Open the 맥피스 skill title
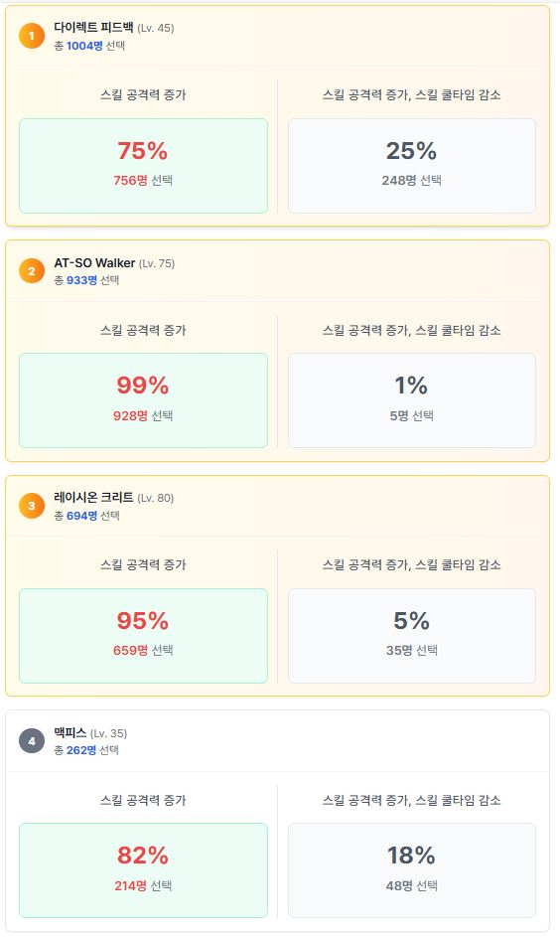 tap(70, 732)
